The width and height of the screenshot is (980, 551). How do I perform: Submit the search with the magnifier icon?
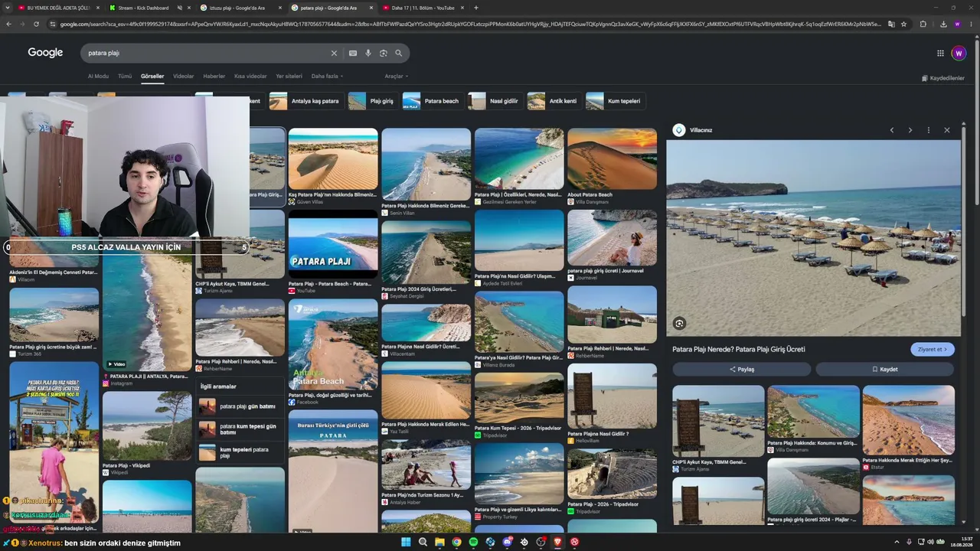pyautogui.click(x=399, y=53)
